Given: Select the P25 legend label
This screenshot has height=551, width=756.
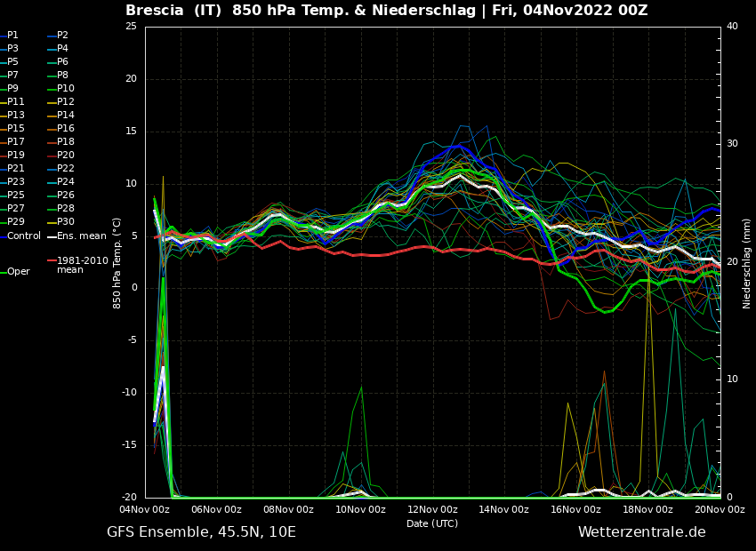Looking at the screenshot, I should click(15, 195).
